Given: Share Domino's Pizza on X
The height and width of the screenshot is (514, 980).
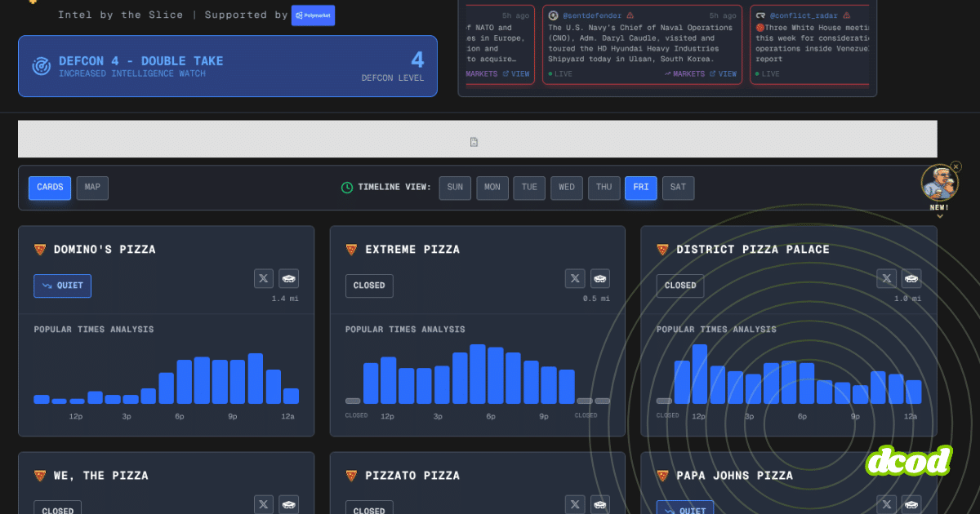Looking at the screenshot, I should pos(263,278).
